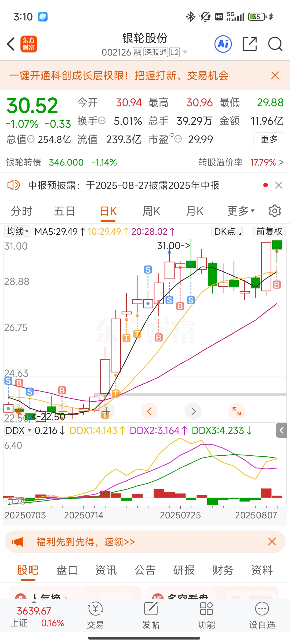This screenshot has width=290, height=644.
Task: Tap the 总值 info icon
Action: click(31, 139)
